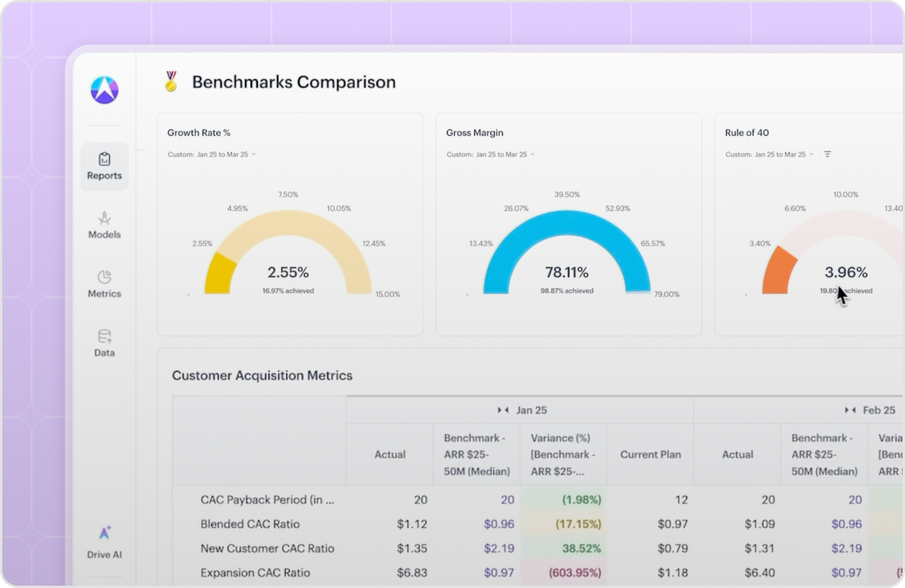
Task: Collapse the Feb 25 column group arrows
Action: (850, 410)
